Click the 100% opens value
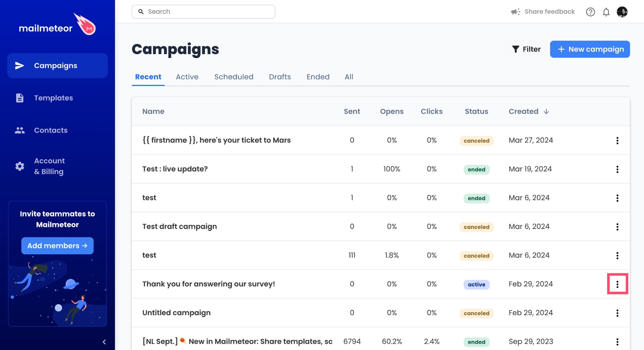644x350 pixels. [392, 169]
